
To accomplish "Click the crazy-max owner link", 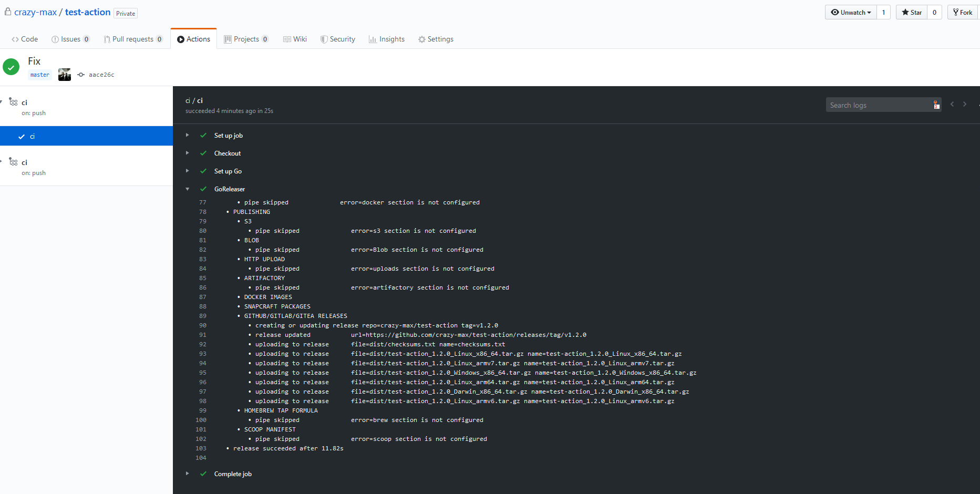I will (x=36, y=12).
